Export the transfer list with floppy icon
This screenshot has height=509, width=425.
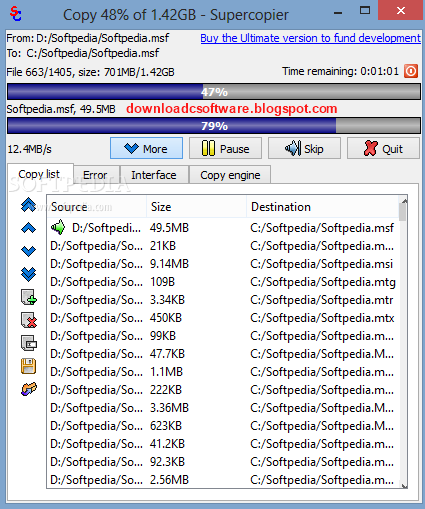(x=28, y=366)
